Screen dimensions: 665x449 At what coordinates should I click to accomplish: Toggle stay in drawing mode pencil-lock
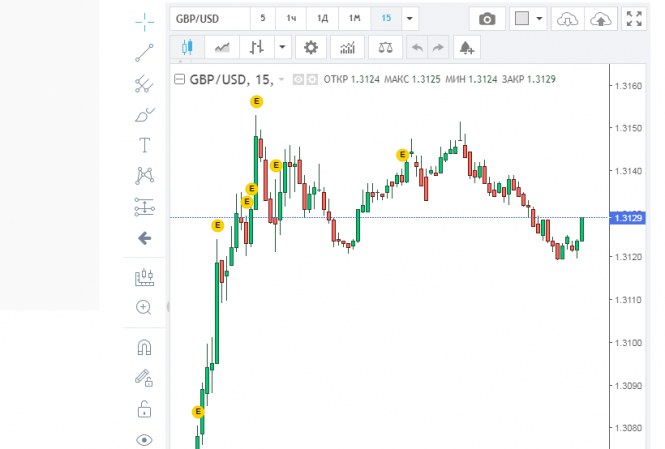click(x=144, y=378)
